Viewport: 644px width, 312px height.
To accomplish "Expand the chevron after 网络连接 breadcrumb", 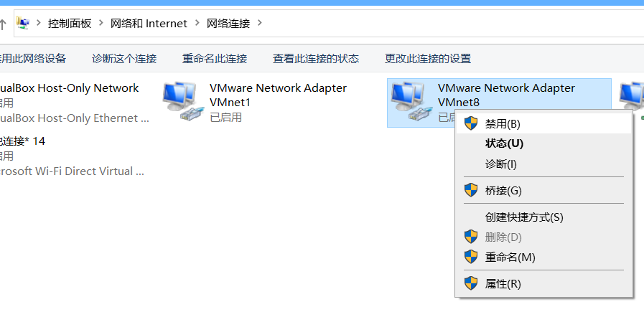I will 260,24.
